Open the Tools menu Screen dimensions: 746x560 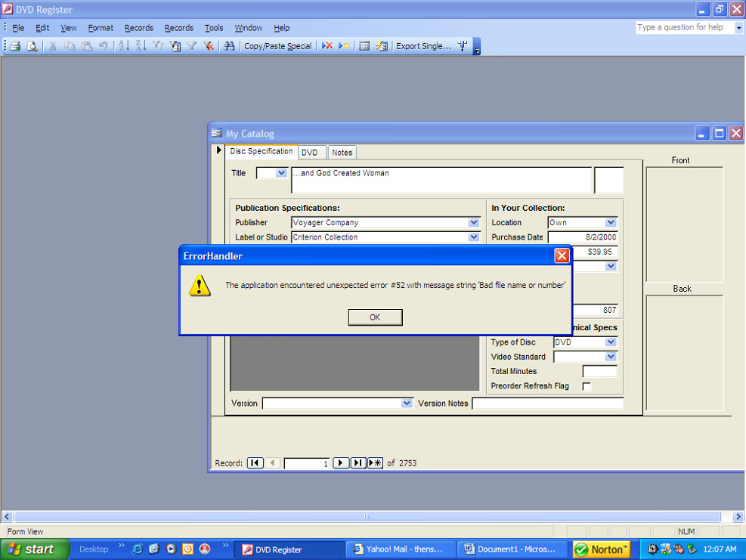214,28
